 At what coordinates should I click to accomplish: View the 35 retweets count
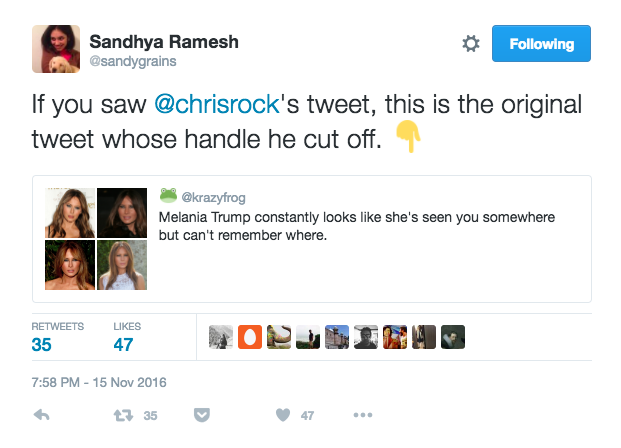42,345
